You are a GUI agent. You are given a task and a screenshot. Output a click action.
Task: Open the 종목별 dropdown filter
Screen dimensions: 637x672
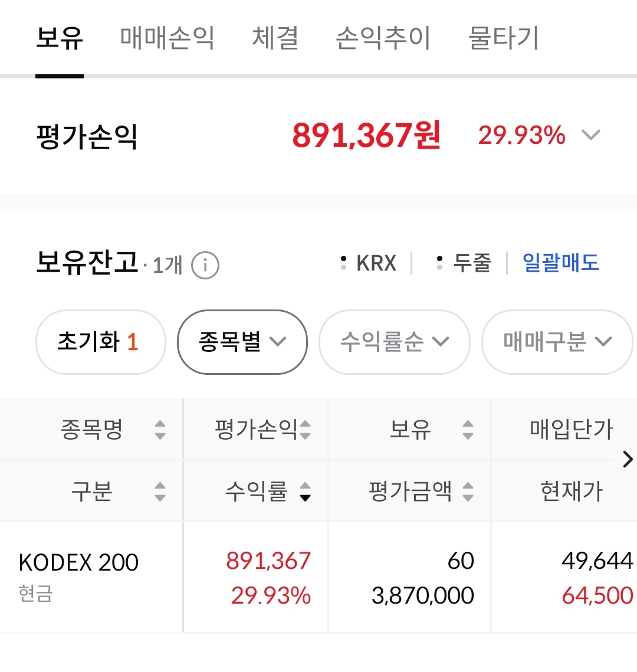[x=242, y=342]
